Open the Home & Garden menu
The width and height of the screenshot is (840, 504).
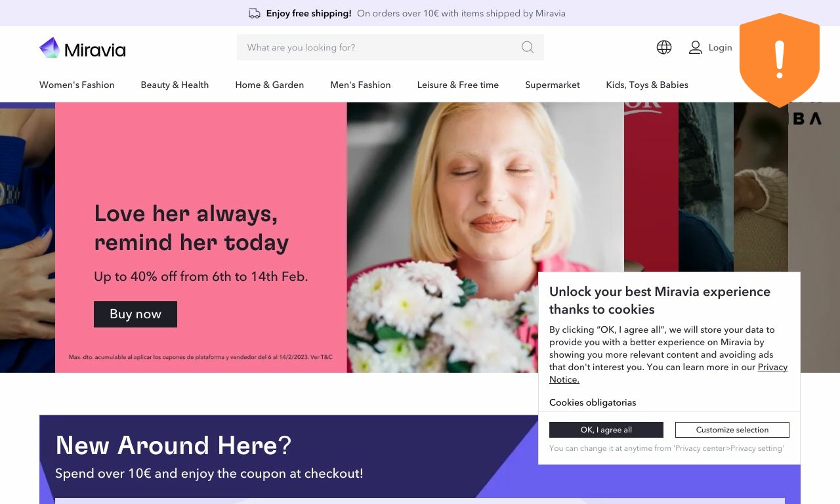coord(270,85)
